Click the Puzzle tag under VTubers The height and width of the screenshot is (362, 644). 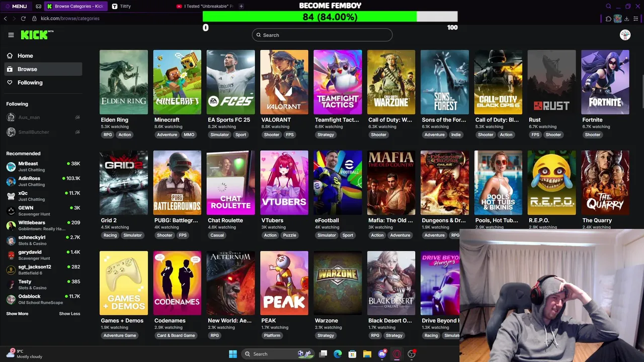[289, 235]
